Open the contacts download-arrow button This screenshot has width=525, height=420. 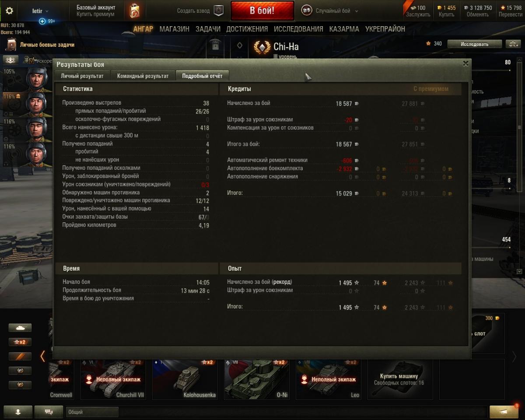click(x=18, y=412)
